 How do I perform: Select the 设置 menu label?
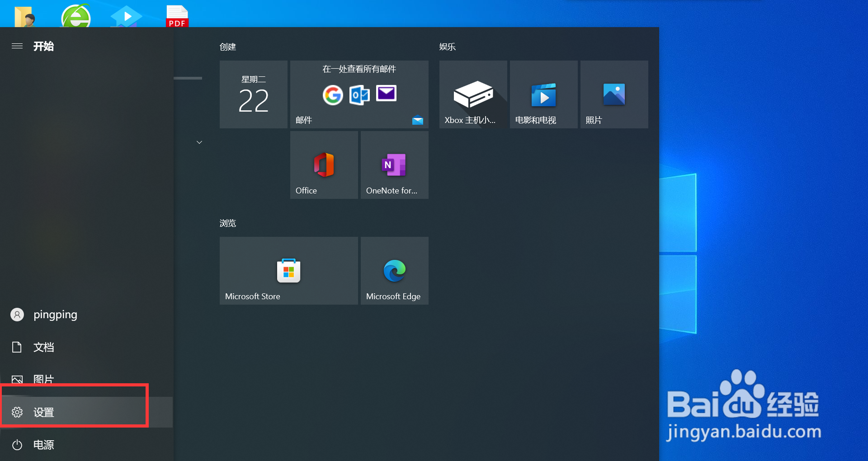tap(44, 412)
